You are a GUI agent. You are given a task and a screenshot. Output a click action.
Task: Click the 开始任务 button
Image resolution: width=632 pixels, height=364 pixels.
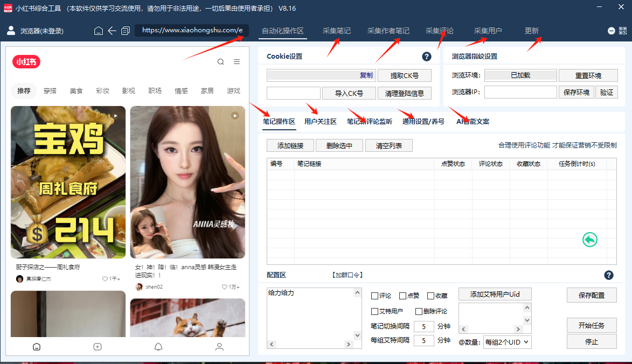pyautogui.click(x=591, y=325)
